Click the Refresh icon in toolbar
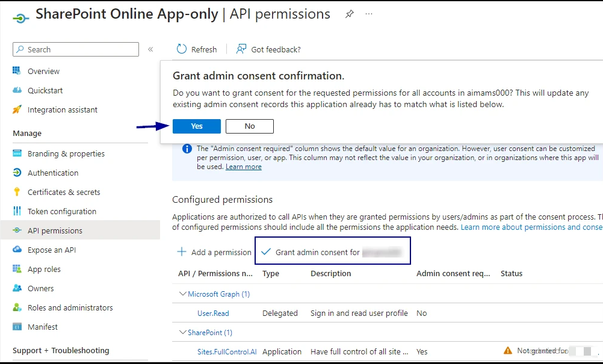Screen dimensions: 603x364 pyautogui.click(x=181, y=49)
